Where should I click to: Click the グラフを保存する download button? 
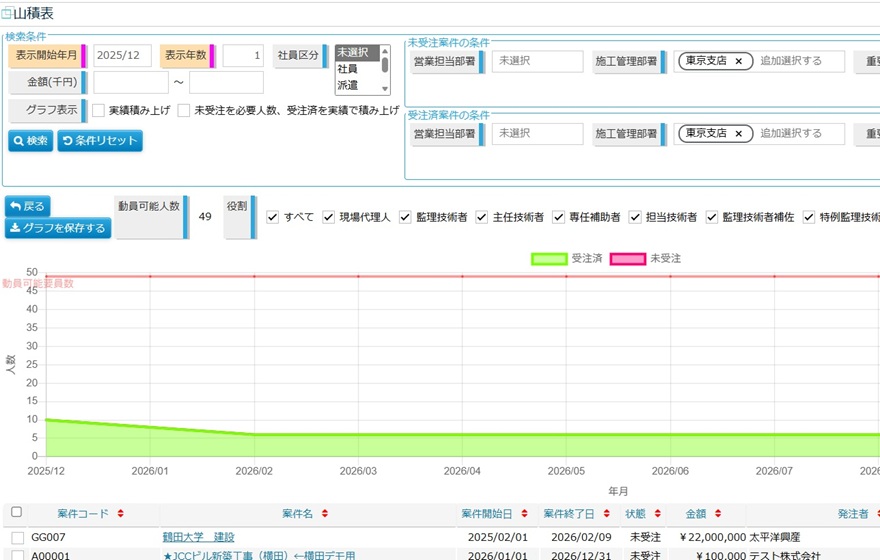click(x=58, y=228)
